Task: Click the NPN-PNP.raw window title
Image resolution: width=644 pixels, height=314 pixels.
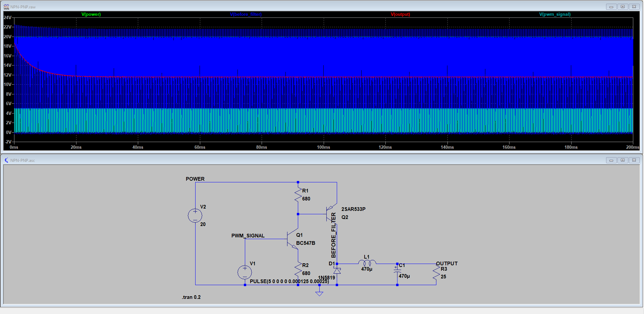Action: click(23, 7)
